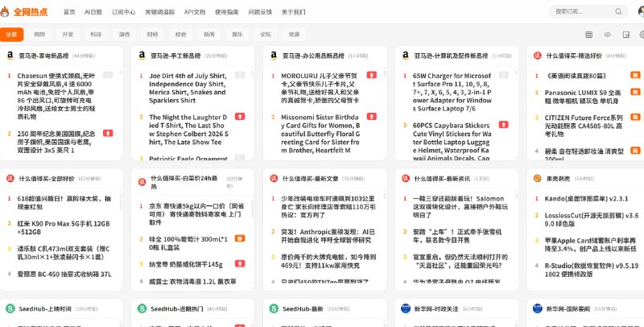This screenshot has height=327, width=644.
Task: Open 关于我们 navigation item
Action: (x=293, y=12)
